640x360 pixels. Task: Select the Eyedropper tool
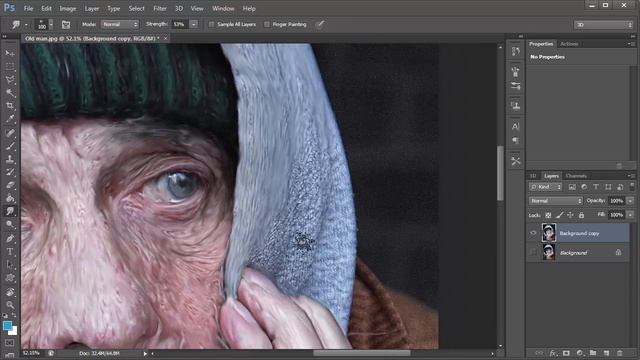click(10, 119)
